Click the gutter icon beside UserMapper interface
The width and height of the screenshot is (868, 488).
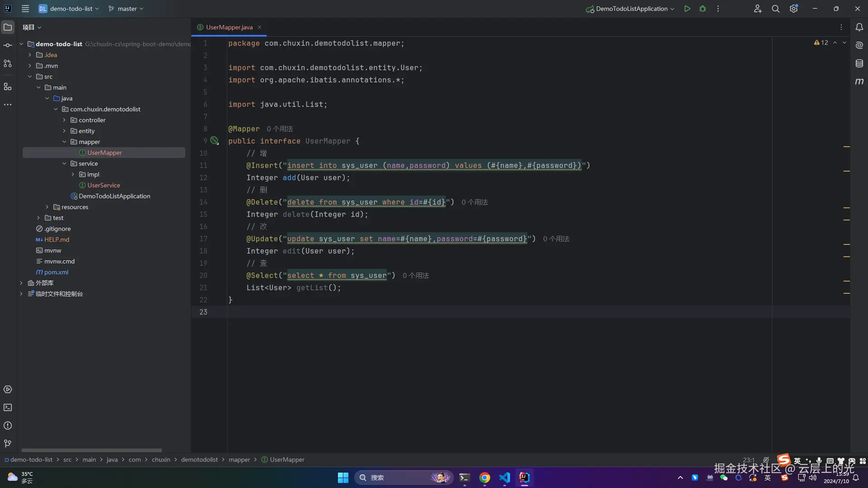pyautogui.click(x=214, y=141)
